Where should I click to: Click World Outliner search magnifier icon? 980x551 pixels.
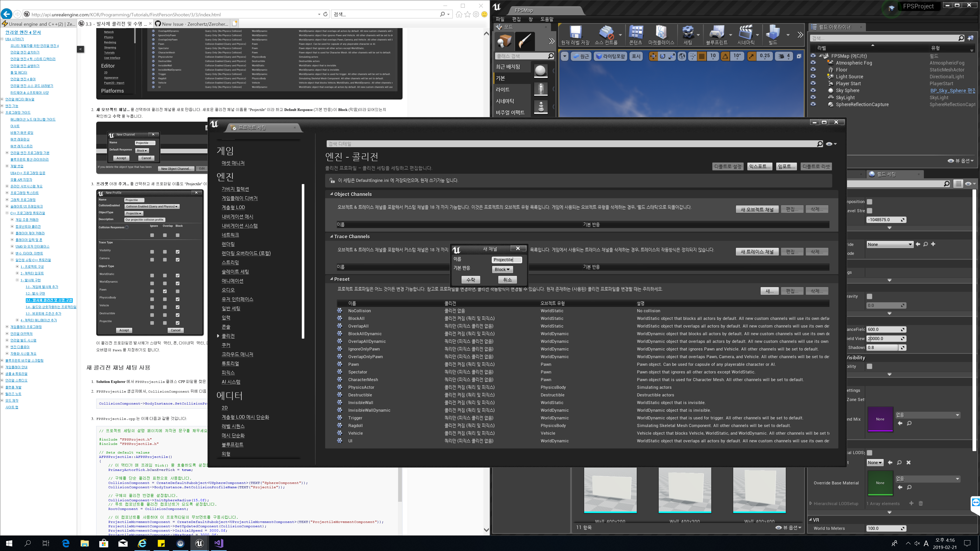pyautogui.click(x=961, y=38)
